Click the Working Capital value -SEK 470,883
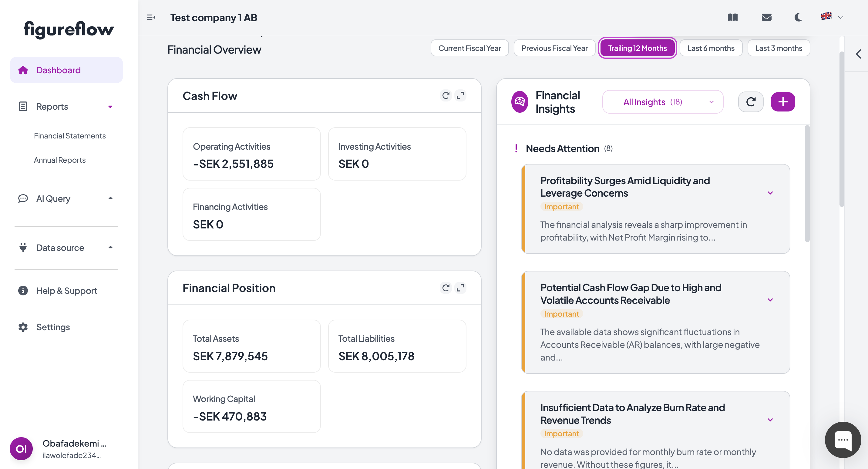 pyautogui.click(x=230, y=417)
